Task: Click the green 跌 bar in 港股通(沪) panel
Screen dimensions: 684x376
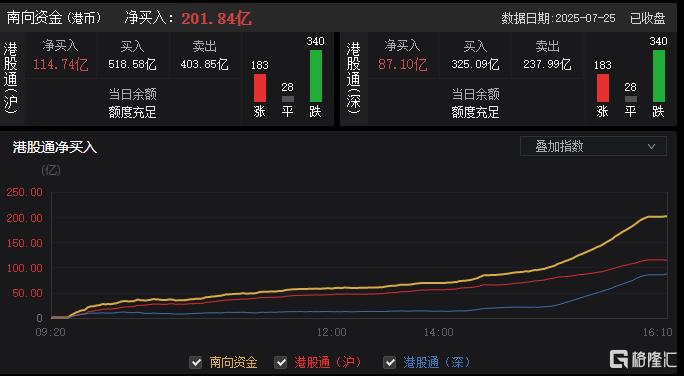Action: (x=316, y=76)
